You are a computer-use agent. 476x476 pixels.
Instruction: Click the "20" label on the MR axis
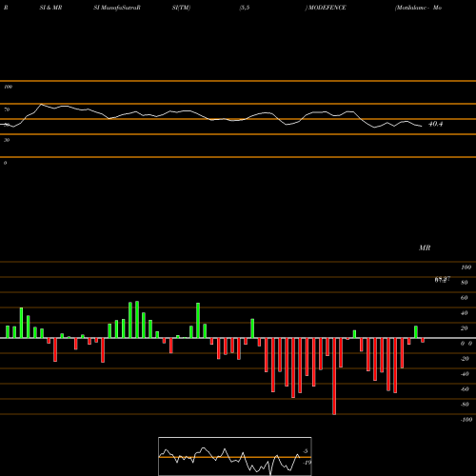click(464, 328)
